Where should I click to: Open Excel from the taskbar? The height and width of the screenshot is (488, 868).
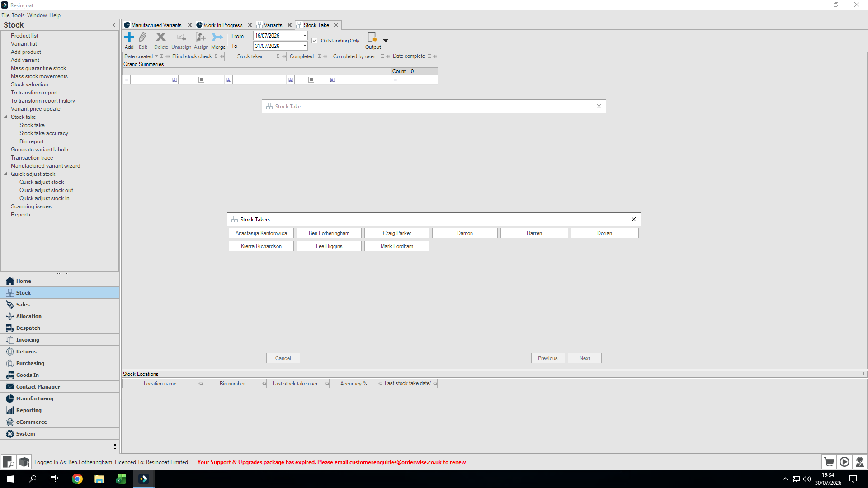(121, 479)
